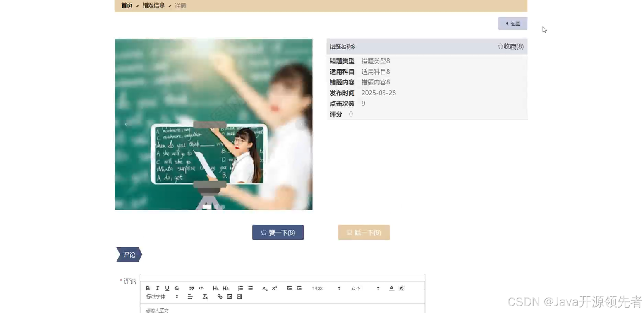Insert a bulleted list
The height and width of the screenshot is (313, 644).
(x=250, y=288)
